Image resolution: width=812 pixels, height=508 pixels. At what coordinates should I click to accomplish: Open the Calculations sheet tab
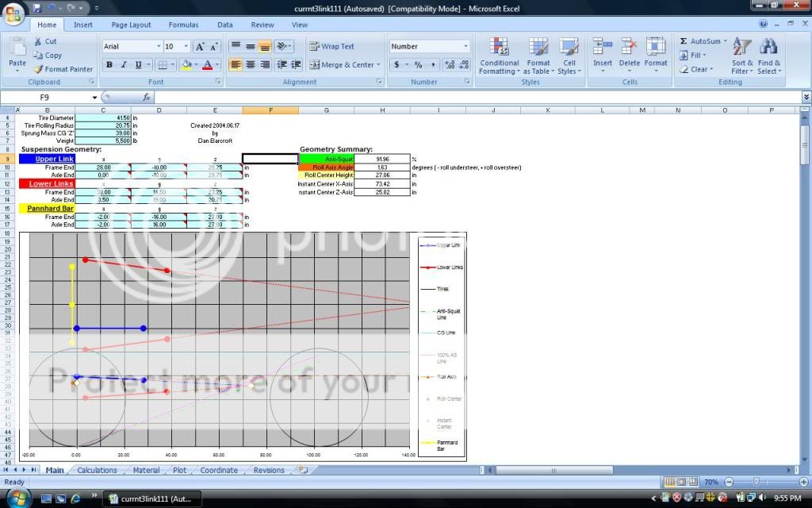coord(97,470)
